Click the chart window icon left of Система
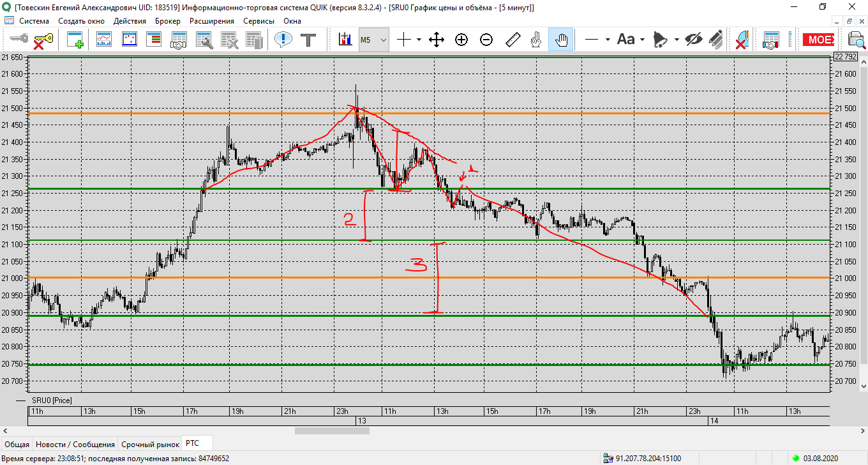This screenshot has width=868, height=465. pyautogui.click(x=9, y=20)
